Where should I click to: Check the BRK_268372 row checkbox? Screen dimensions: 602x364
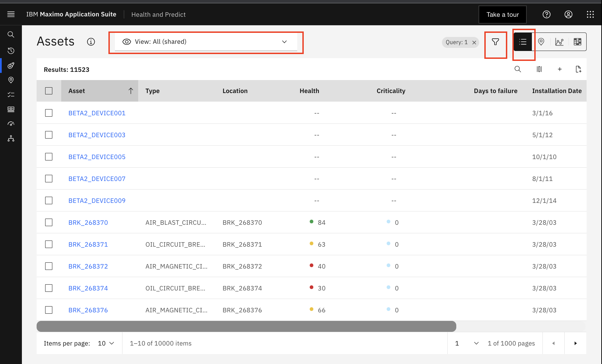pos(49,266)
